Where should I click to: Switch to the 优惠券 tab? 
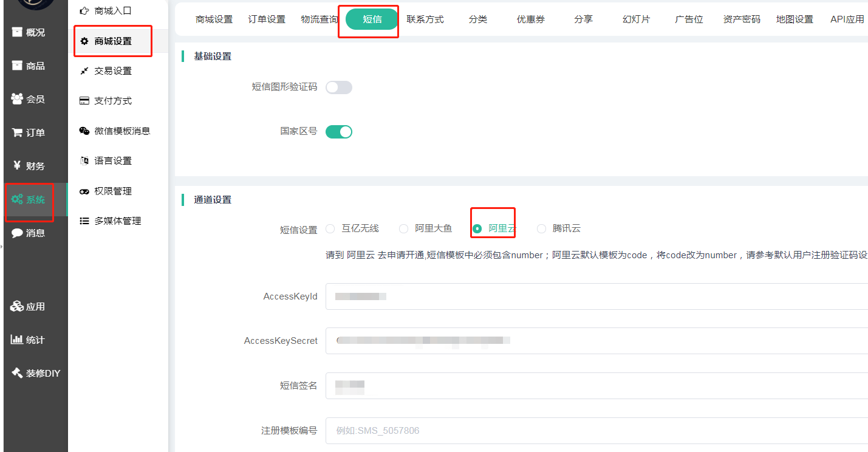530,19
